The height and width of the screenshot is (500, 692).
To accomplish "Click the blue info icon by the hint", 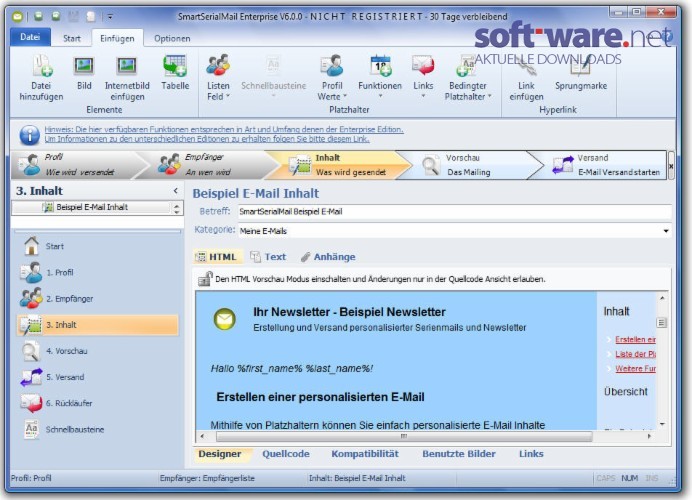I will [x=30, y=135].
